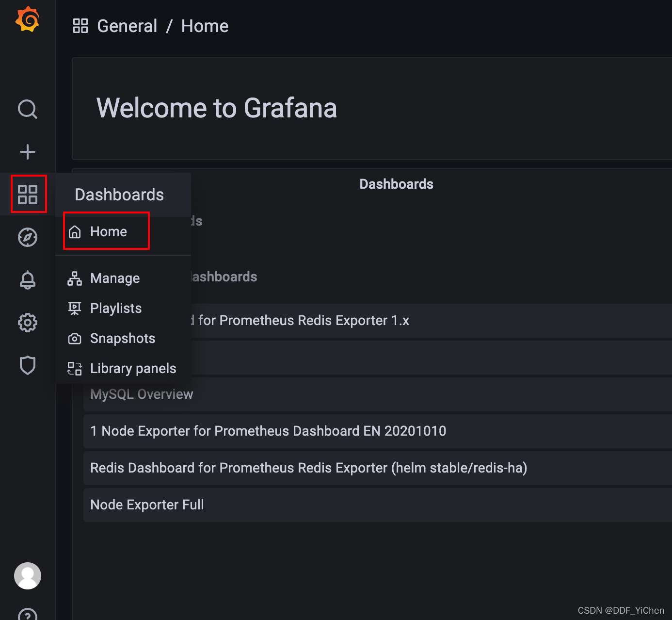The width and height of the screenshot is (672, 620).
Task: Click the Dashboards panel title
Action: [x=396, y=184]
